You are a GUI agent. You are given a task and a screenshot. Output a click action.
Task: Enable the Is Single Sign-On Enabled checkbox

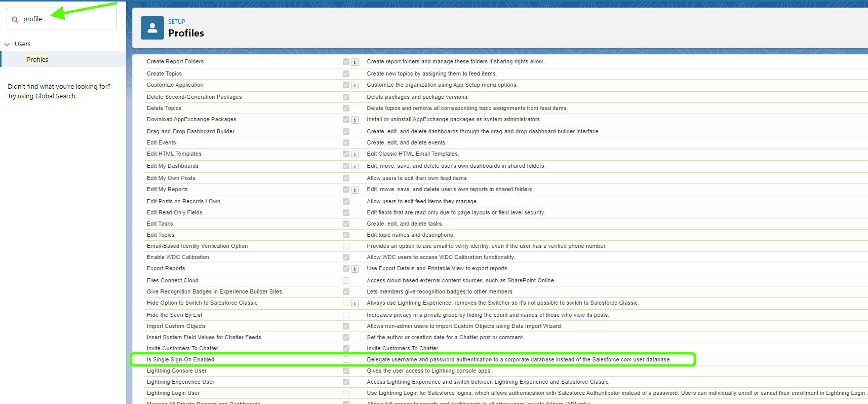click(346, 359)
